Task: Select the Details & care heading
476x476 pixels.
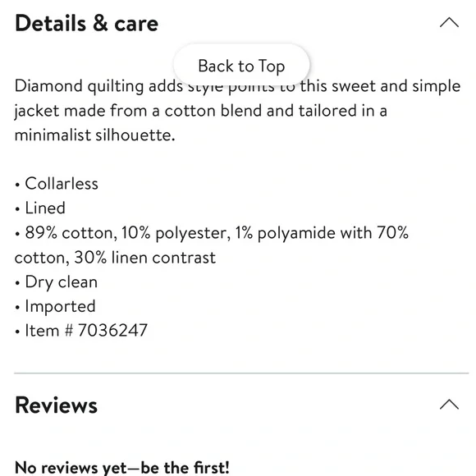Action: tap(86, 23)
